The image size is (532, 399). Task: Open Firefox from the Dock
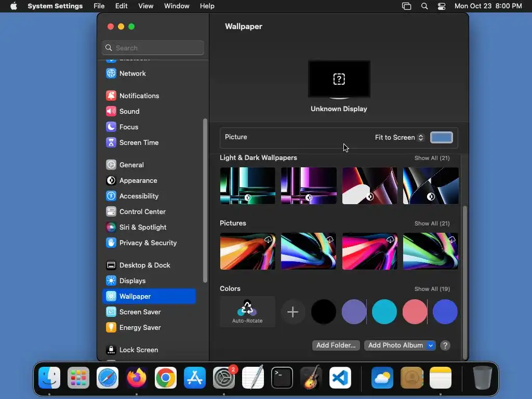[137, 378]
